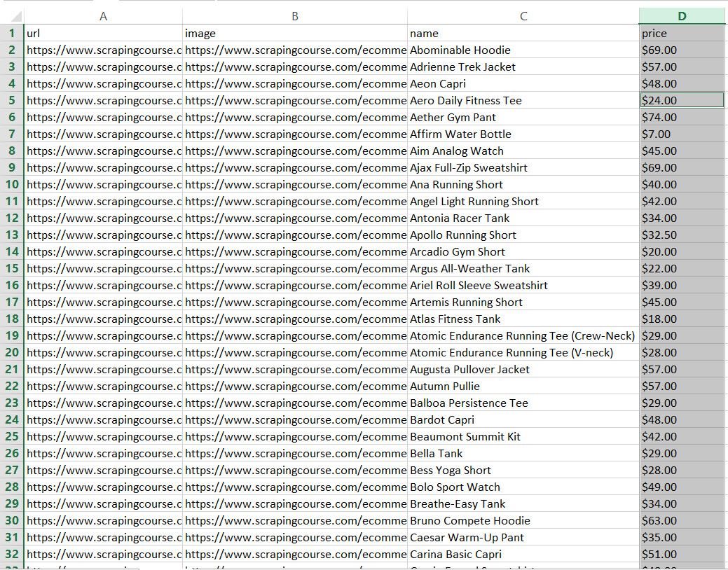Select cell Ajax Full-Zip Sweatshirt

tap(523, 167)
